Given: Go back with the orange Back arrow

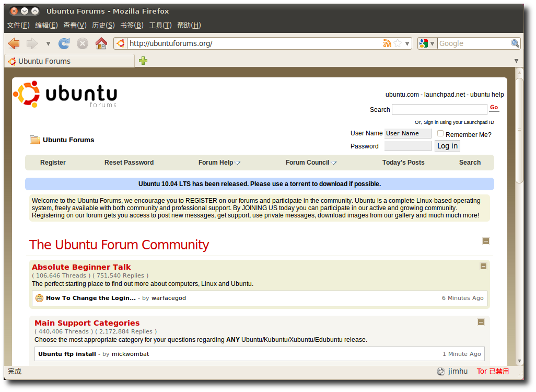Looking at the screenshot, I should tap(14, 43).
